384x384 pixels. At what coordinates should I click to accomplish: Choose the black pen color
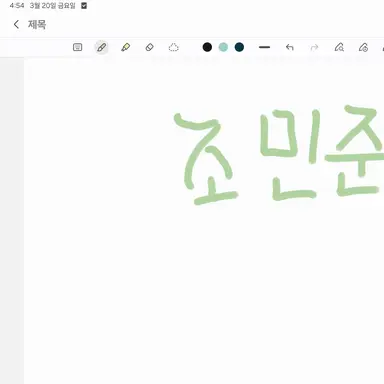click(207, 47)
